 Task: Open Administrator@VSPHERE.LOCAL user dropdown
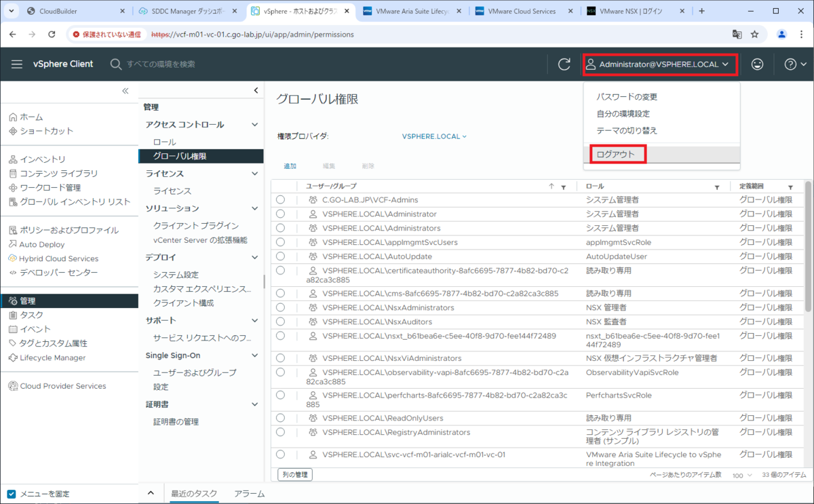tap(659, 64)
